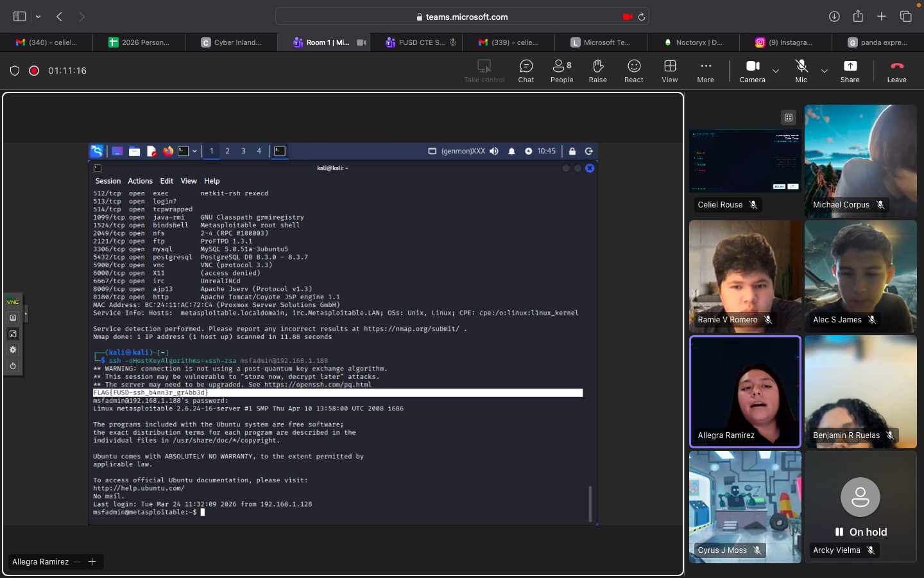
Task: Click the Share screen icon
Action: [x=850, y=71]
